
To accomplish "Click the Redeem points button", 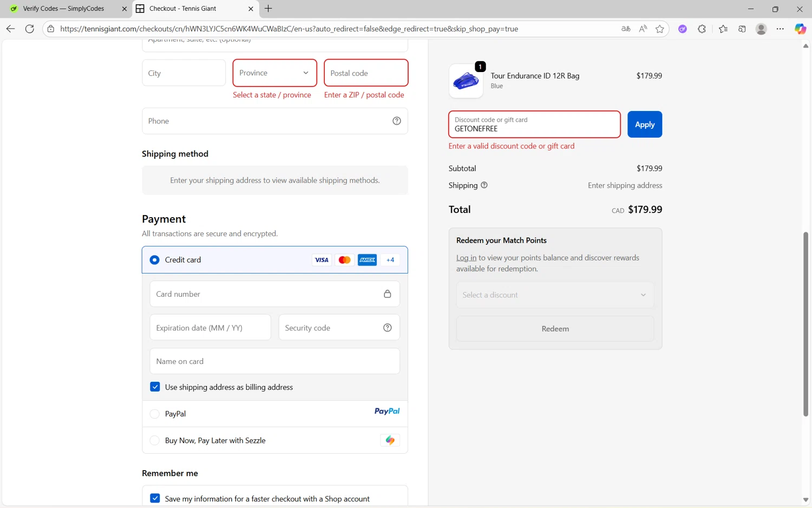I will tap(555, 329).
